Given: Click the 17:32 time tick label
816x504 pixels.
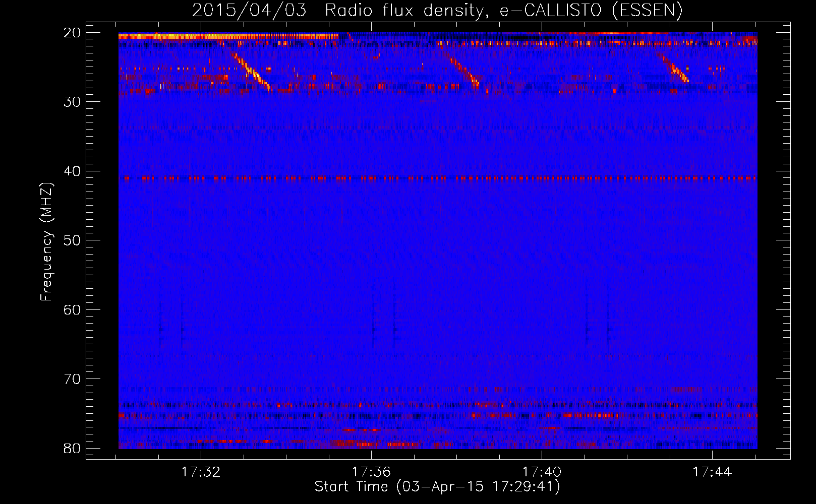Looking at the screenshot, I should pos(201,472).
